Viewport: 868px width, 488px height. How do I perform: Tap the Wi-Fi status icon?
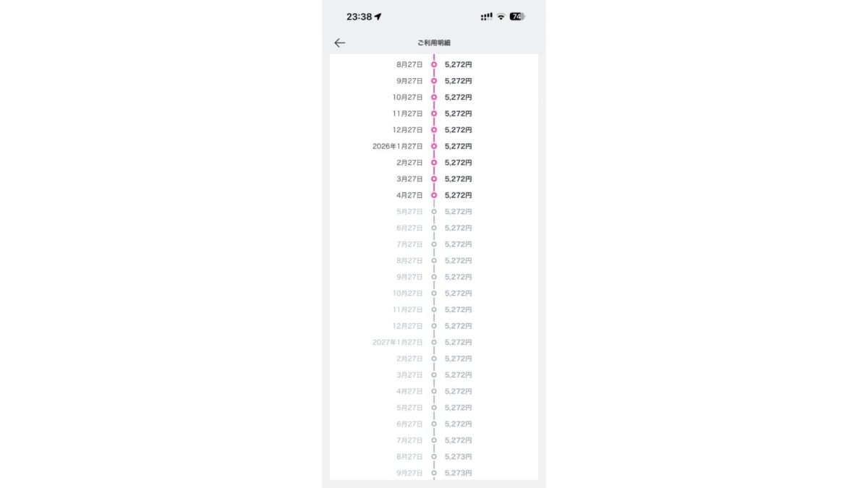[501, 17]
